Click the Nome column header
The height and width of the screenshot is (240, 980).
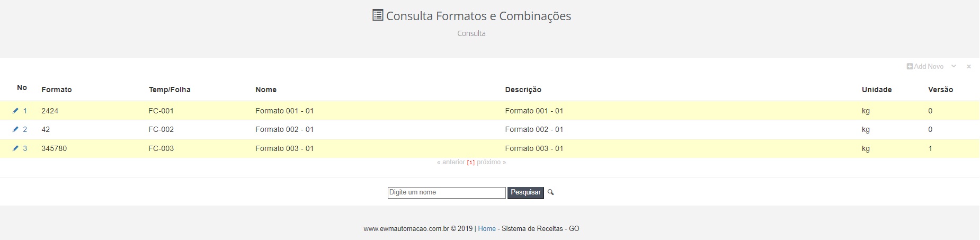pos(266,90)
